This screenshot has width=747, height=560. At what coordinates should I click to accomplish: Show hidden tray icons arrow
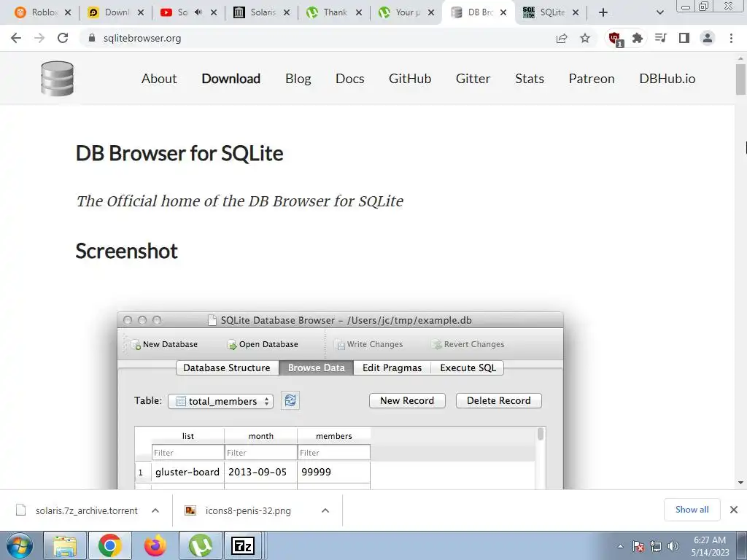coord(620,547)
